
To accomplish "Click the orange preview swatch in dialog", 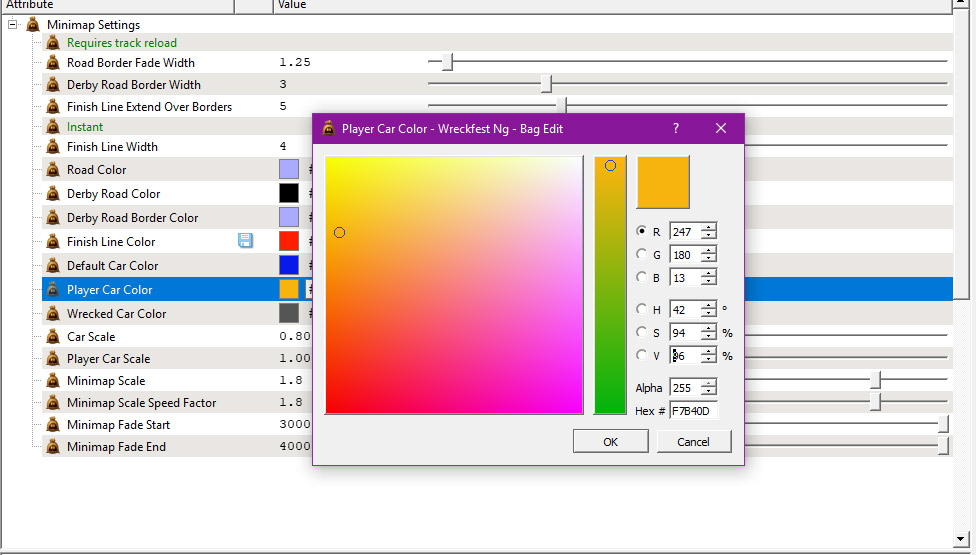I will click(663, 182).
